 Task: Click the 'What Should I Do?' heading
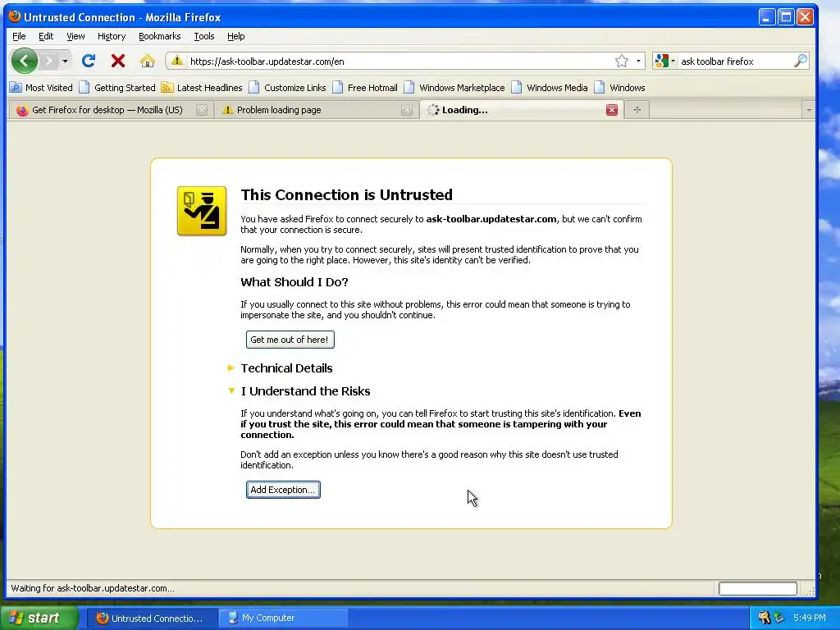pos(294,282)
